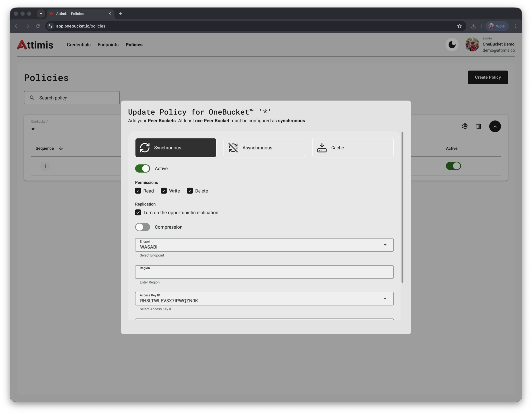532x414 pixels.
Task: Sort by Sequence arrow icon
Action: click(61, 148)
